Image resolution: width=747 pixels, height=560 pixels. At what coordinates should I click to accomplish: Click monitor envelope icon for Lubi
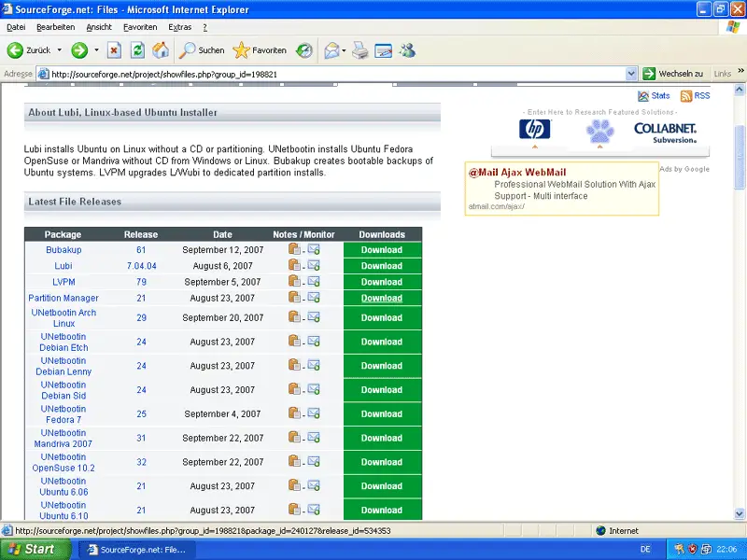(314, 266)
